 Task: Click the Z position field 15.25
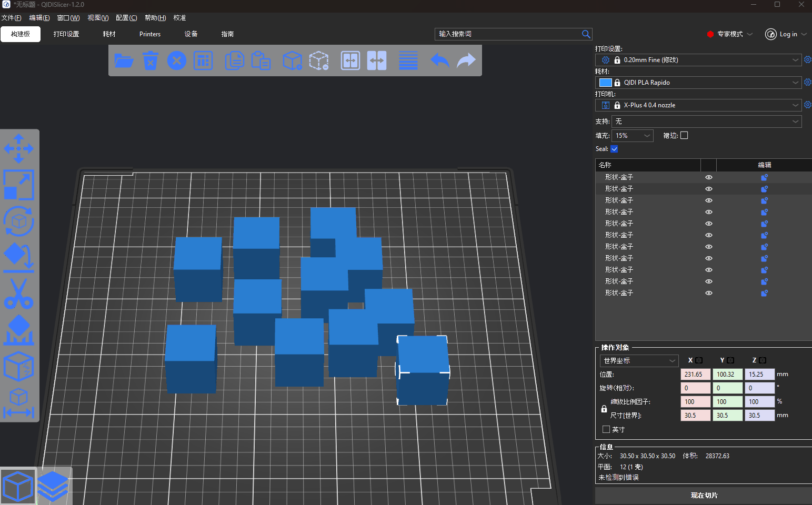coord(760,375)
